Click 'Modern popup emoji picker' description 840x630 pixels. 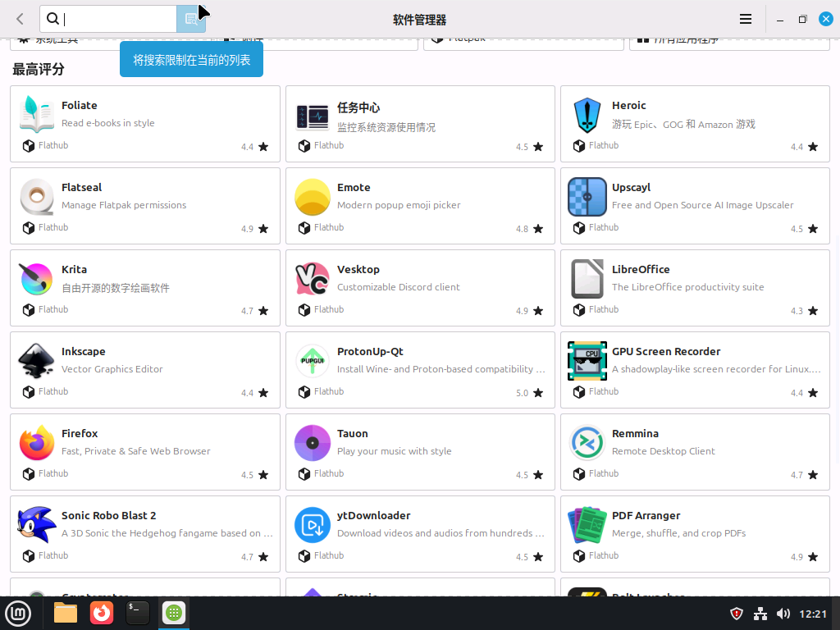pos(399,205)
